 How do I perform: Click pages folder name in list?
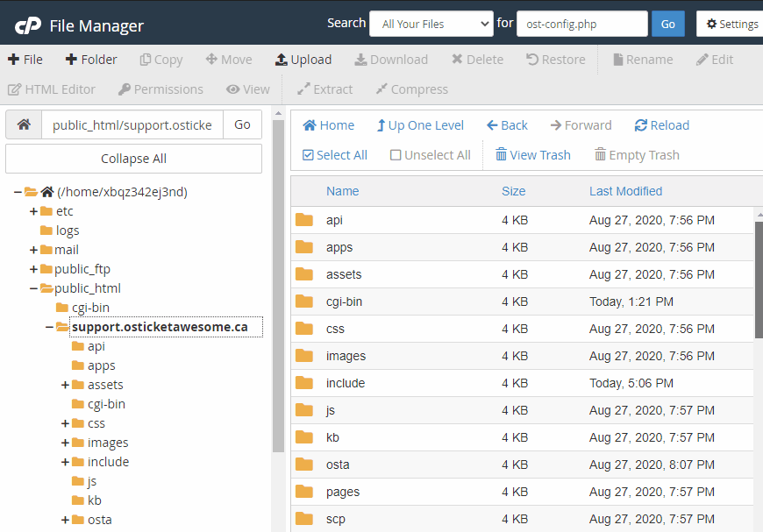click(x=343, y=493)
